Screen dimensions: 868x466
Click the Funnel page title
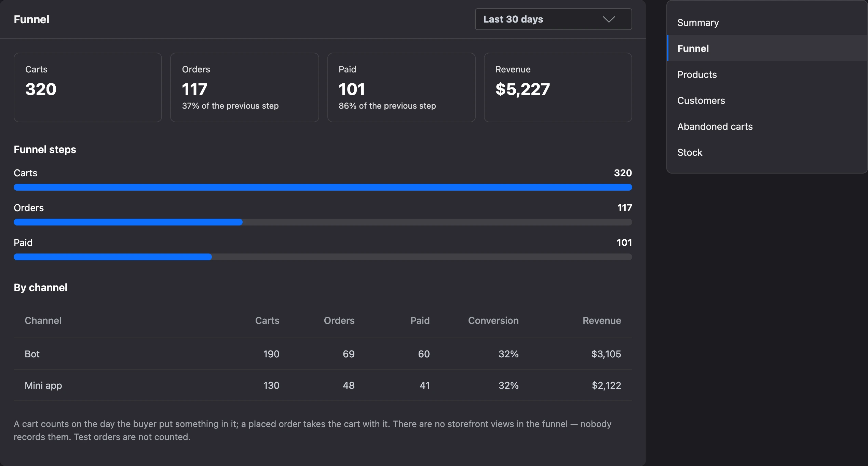click(x=31, y=19)
